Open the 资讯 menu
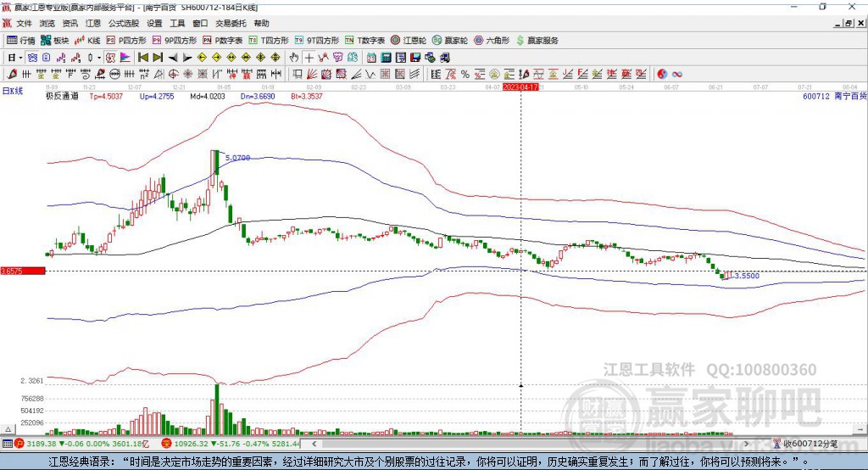This screenshot has height=470, width=868. (x=70, y=23)
